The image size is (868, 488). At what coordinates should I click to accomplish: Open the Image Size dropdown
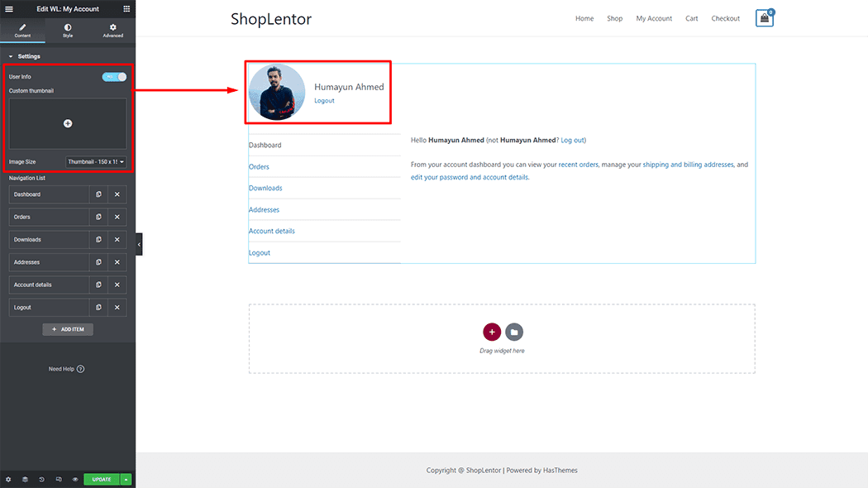pyautogui.click(x=96, y=162)
